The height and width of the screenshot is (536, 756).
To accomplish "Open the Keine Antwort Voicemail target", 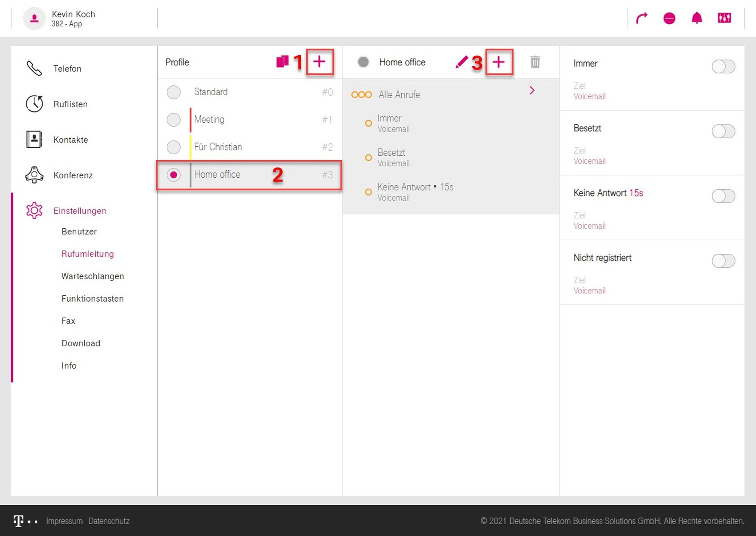I will pos(589,226).
